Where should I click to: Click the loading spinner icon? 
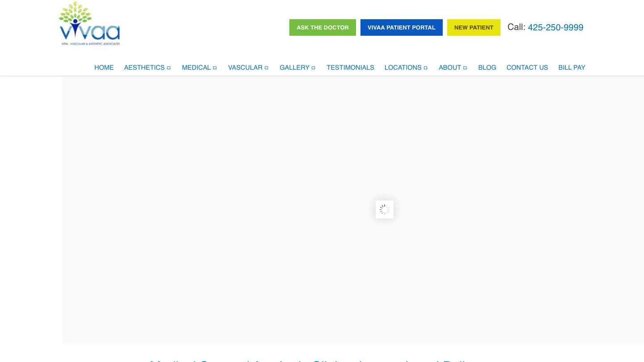point(384,209)
